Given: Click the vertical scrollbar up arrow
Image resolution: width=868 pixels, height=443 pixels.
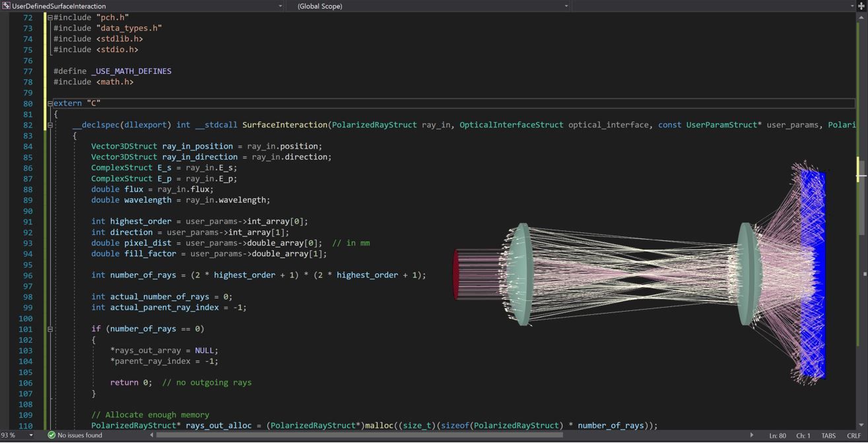Looking at the screenshot, I should click(861, 18).
